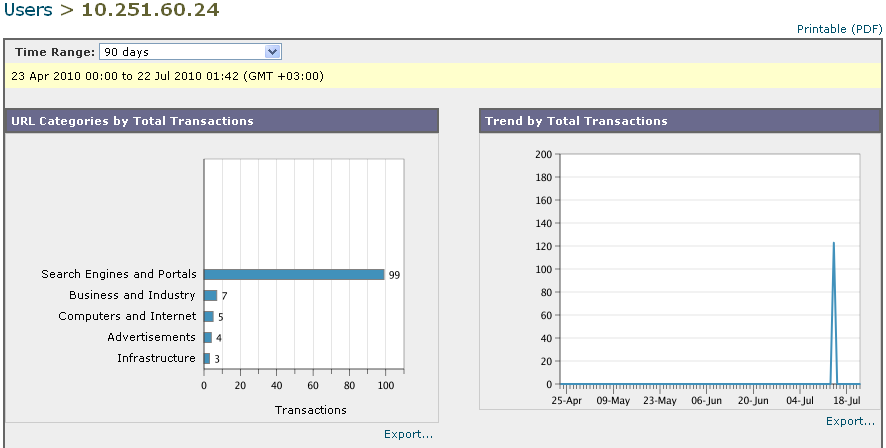Select the Business and Industry label

pos(132,295)
